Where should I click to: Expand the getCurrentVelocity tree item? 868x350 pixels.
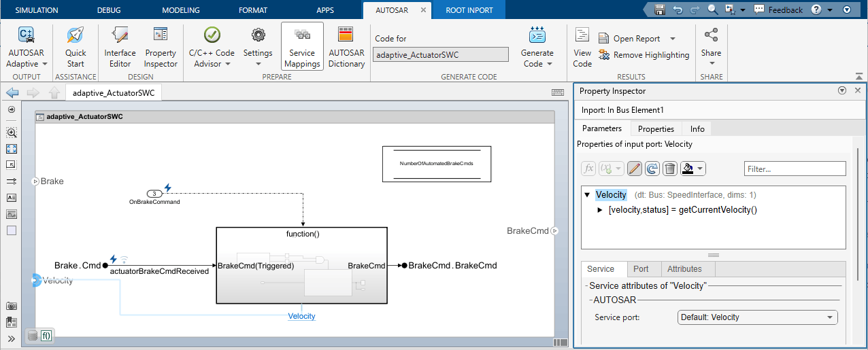click(x=600, y=210)
